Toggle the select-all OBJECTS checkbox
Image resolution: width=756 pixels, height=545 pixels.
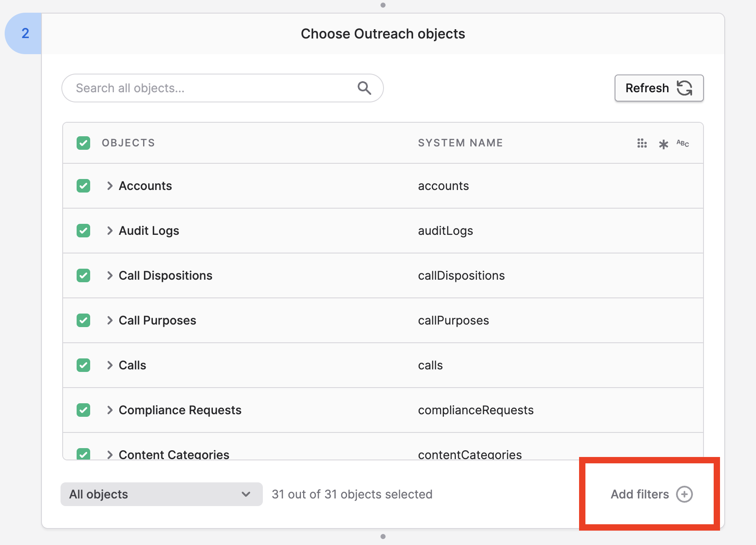coord(83,143)
